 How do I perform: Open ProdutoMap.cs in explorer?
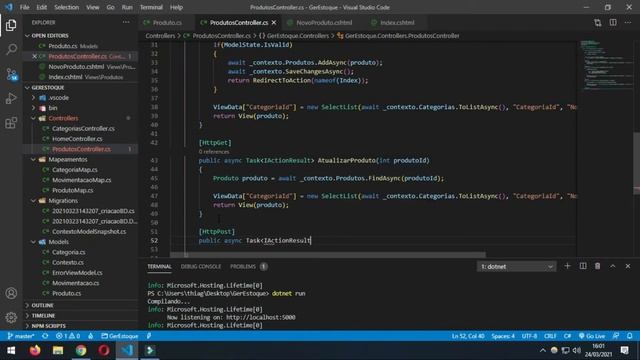tap(73, 190)
